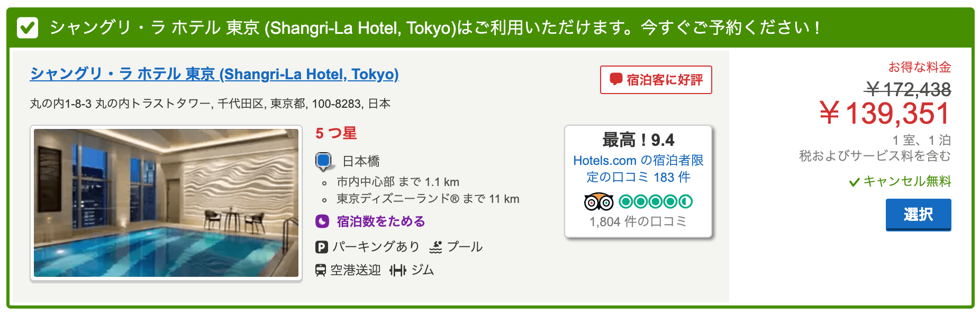The width and height of the screenshot is (980, 316).
Task: Open the Hotels.com 口コミ 183 件 reviews link
Action: (638, 169)
